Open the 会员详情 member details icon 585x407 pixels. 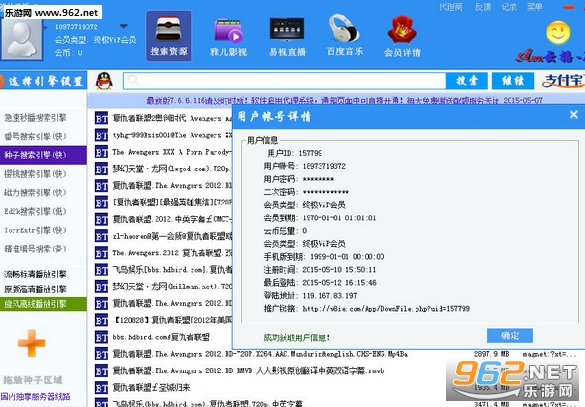402,37
